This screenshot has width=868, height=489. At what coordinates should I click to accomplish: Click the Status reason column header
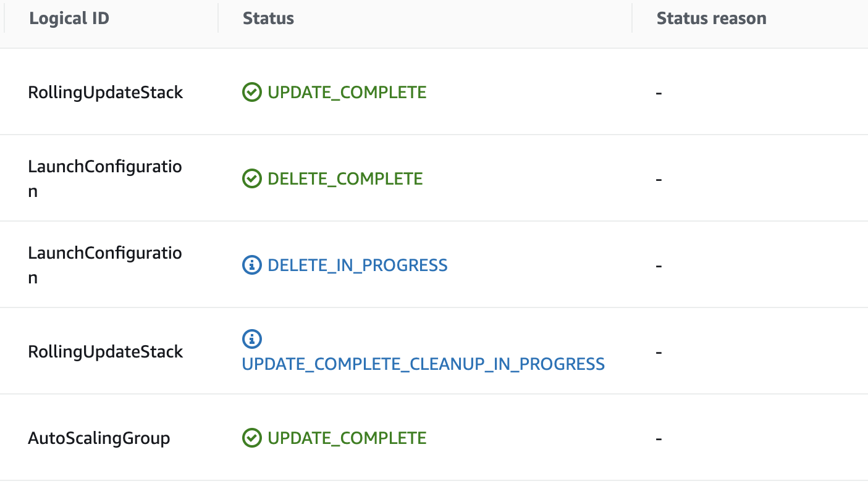pos(711,19)
